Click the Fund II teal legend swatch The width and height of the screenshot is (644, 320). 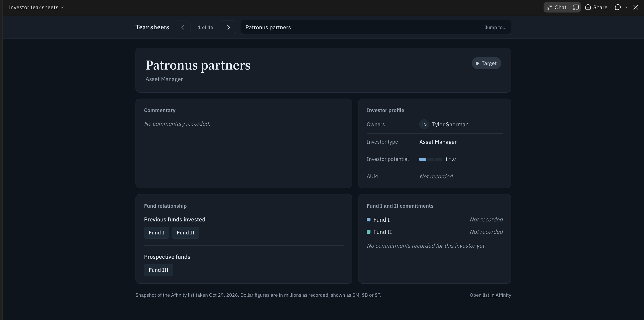click(x=368, y=232)
